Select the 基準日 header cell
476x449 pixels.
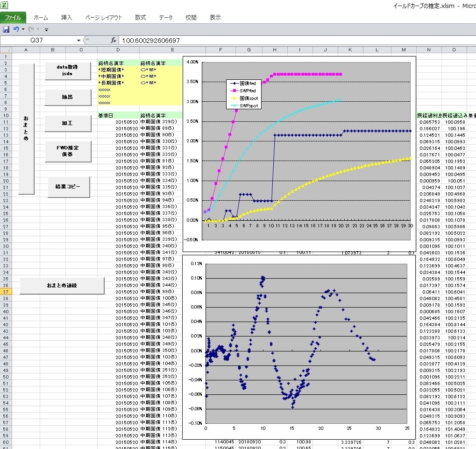pos(118,116)
